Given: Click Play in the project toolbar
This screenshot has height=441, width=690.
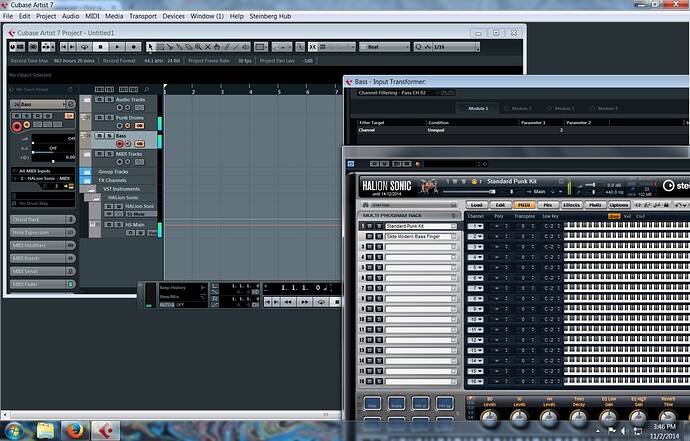Looking at the screenshot, I should tap(117, 47).
